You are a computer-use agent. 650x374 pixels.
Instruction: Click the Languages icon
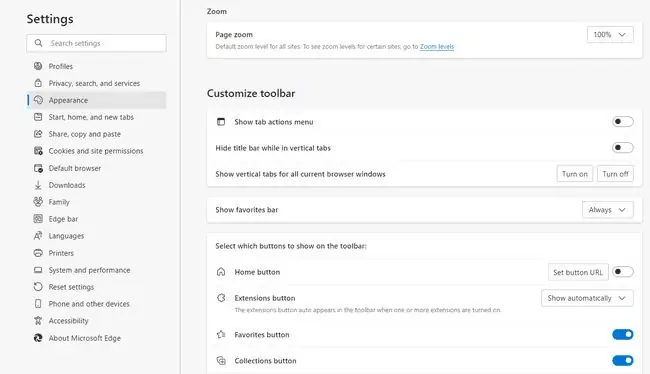[x=38, y=236]
